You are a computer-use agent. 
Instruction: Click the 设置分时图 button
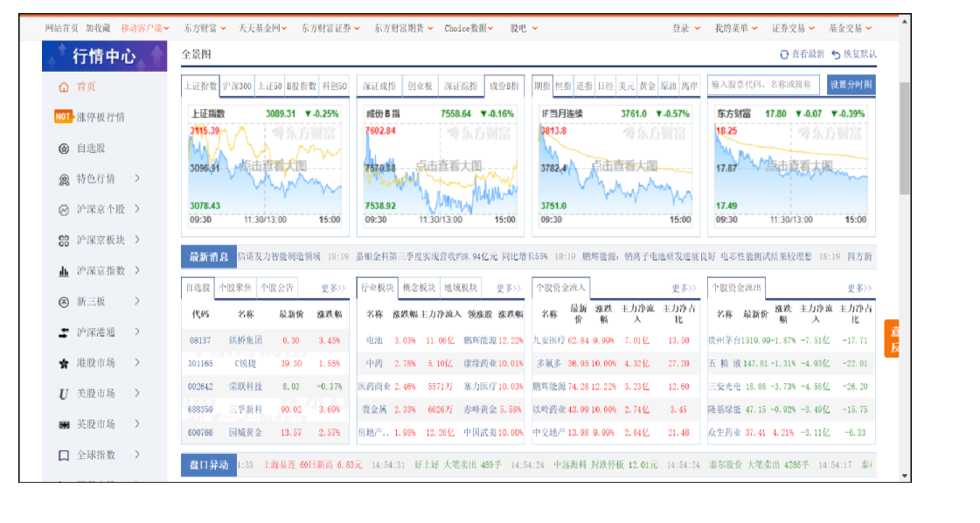point(851,85)
